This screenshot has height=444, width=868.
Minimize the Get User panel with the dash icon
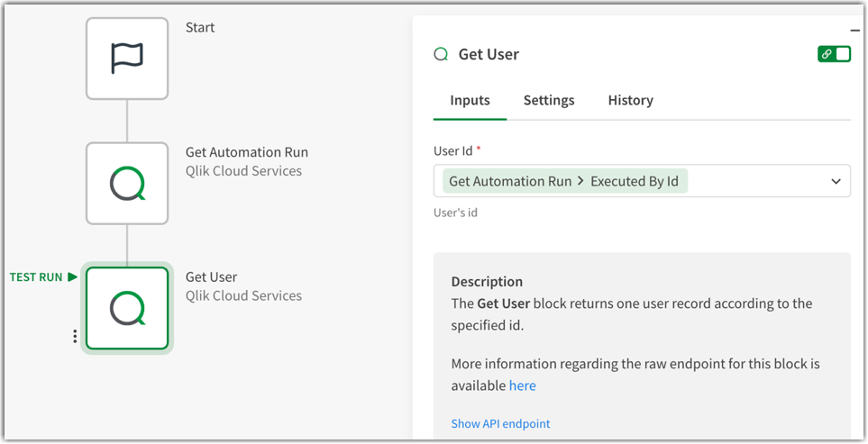pos(854,31)
